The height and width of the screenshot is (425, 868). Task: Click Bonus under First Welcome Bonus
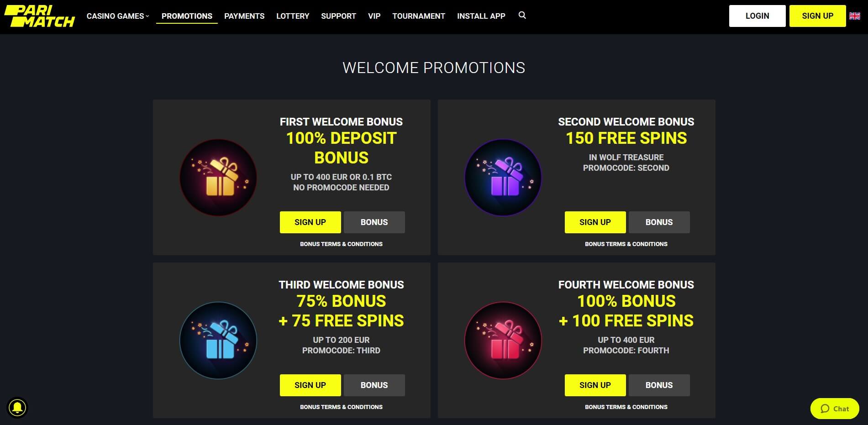[374, 222]
